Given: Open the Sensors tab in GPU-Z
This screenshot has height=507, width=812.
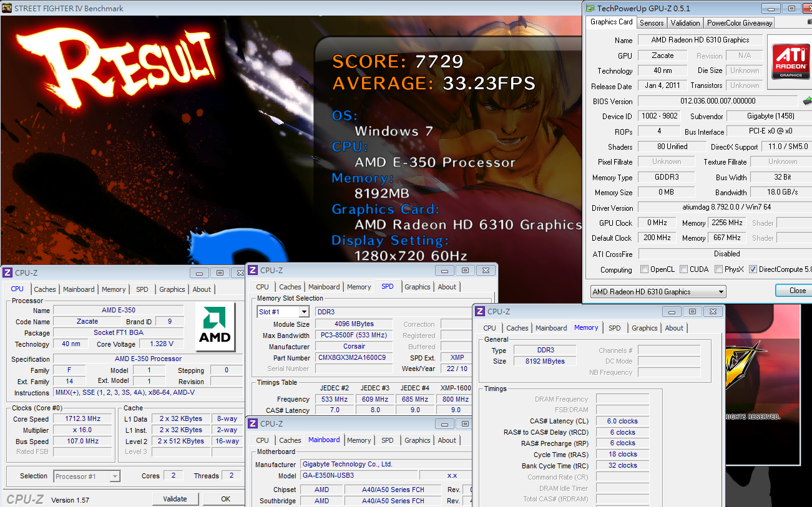Looking at the screenshot, I should coord(652,22).
